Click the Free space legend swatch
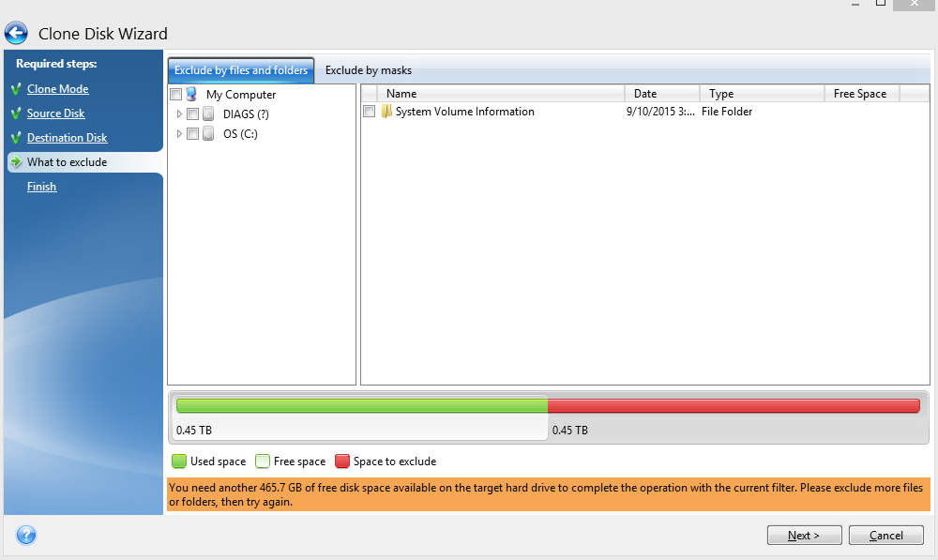The width and height of the screenshot is (938, 560). 262,461
